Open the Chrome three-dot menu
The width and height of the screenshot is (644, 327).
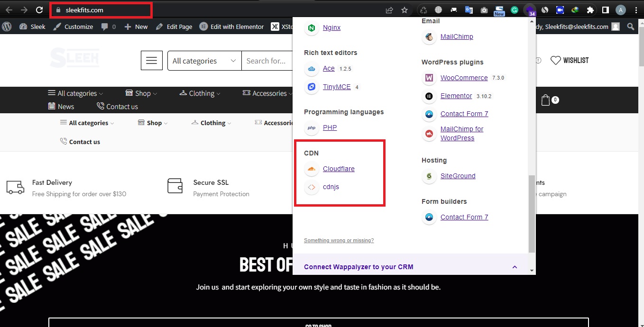pos(636,10)
